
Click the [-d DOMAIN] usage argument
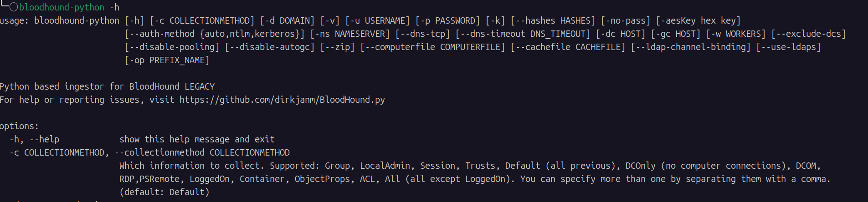click(287, 20)
